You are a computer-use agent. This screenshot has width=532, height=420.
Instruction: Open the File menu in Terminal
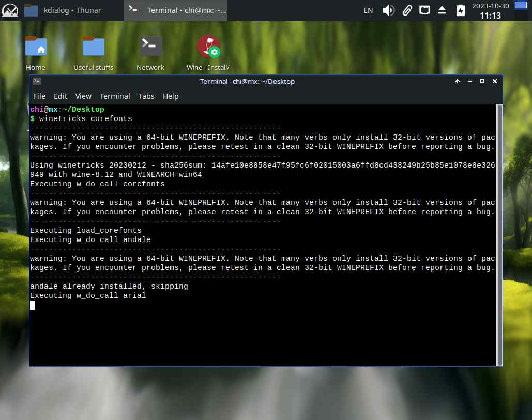pos(39,96)
